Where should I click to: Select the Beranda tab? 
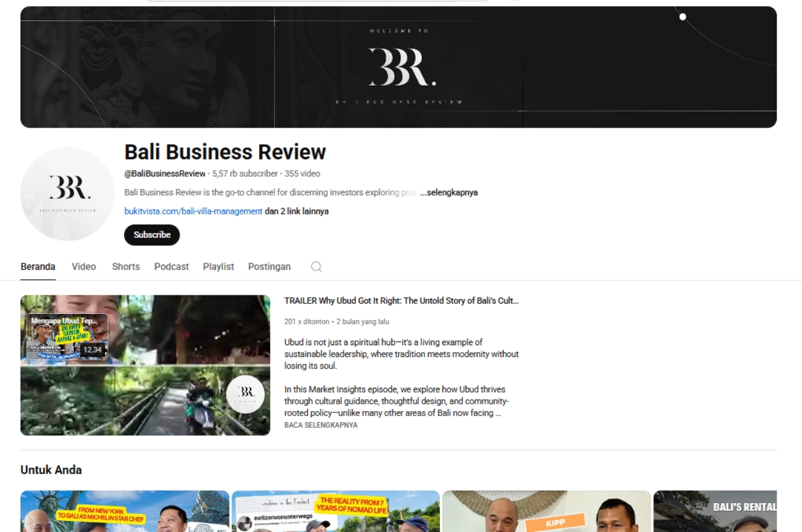pos(38,266)
